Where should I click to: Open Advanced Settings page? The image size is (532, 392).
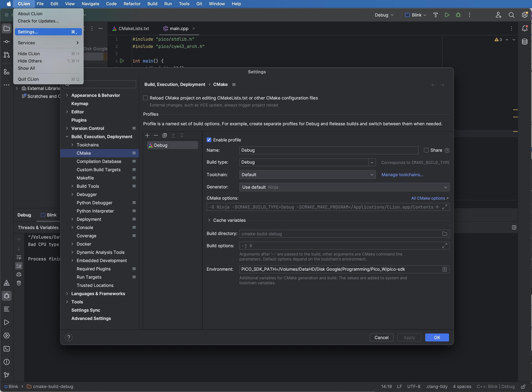click(x=91, y=318)
